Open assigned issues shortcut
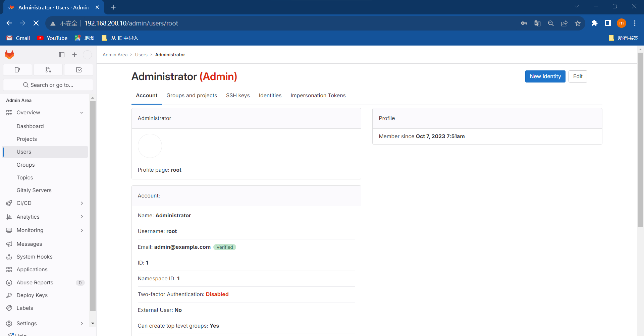Image resolution: width=644 pixels, height=336 pixels. pos(17,70)
